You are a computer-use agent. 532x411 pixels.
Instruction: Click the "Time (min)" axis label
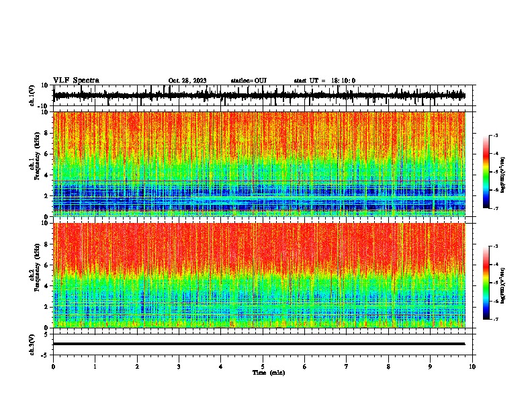click(269, 373)
